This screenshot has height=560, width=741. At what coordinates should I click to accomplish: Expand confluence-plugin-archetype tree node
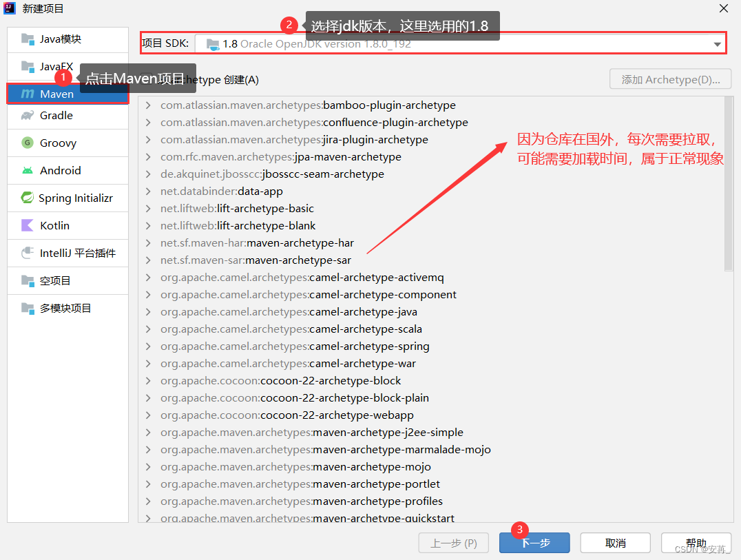tap(148, 123)
